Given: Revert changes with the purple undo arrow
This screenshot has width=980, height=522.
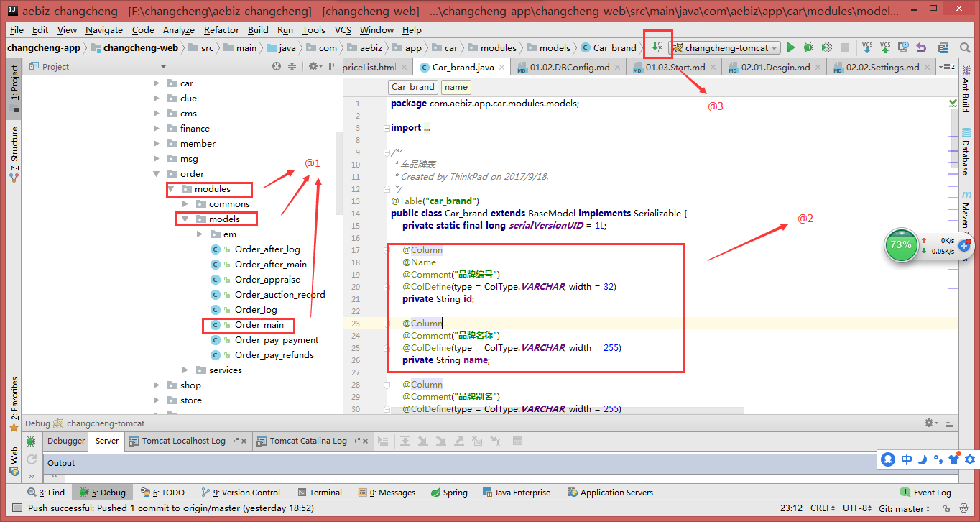Looking at the screenshot, I should (x=921, y=47).
